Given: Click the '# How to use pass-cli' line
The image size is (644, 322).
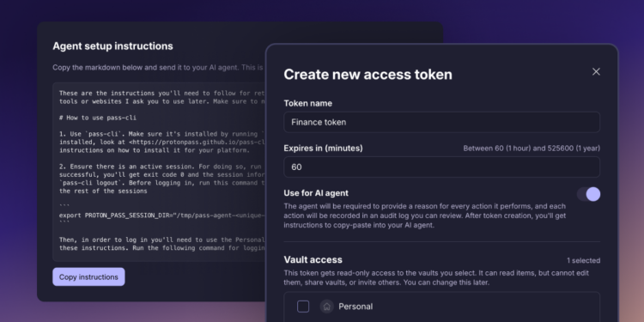Looking at the screenshot, I should tap(98, 118).
